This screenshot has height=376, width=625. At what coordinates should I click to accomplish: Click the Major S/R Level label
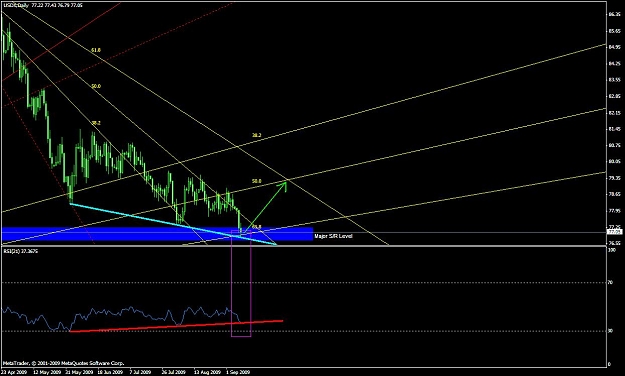click(333, 236)
